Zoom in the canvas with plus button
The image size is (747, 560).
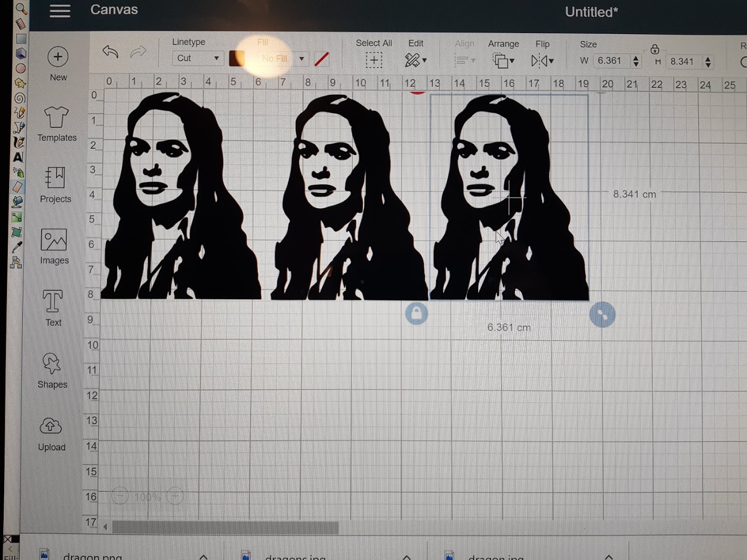pyautogui.click(x=175, y=496)
